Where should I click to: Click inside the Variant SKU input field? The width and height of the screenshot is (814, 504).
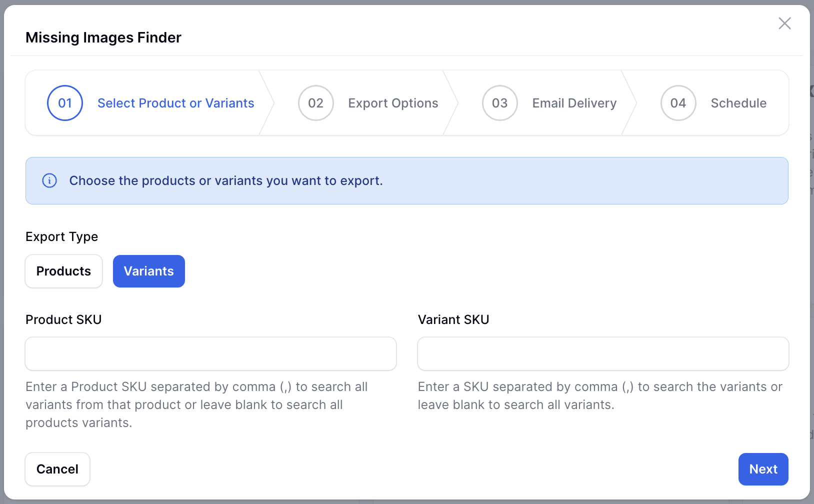602,353
